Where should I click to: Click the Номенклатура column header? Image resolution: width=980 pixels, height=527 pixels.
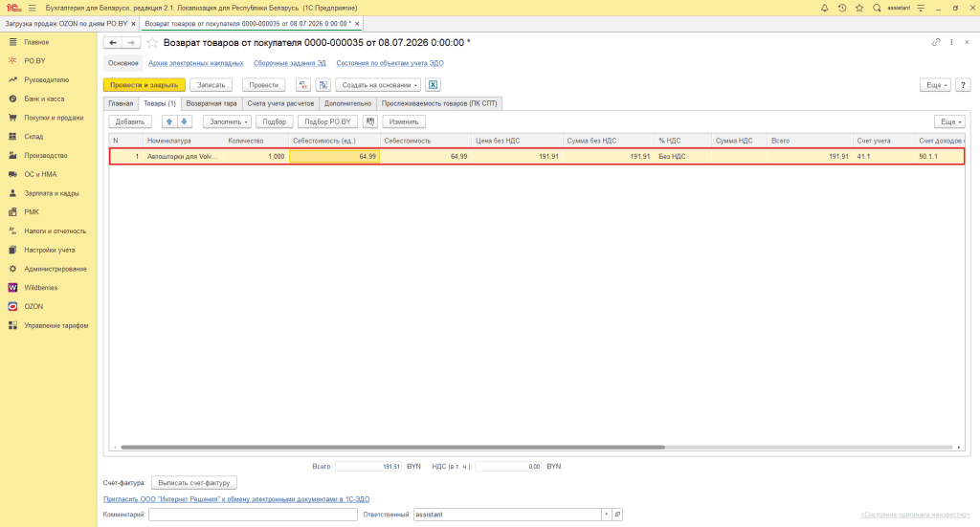tap(183, 141)
